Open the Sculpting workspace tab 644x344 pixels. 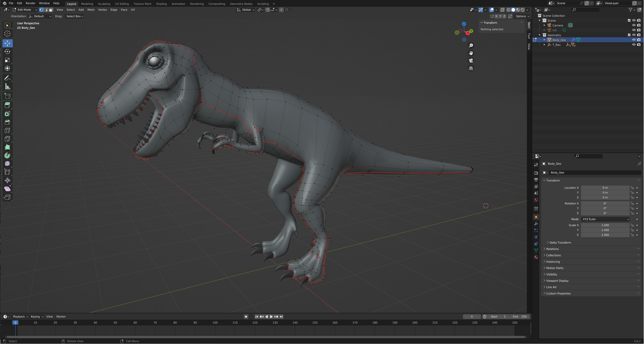pyautogui.click(x=104, y=4)
